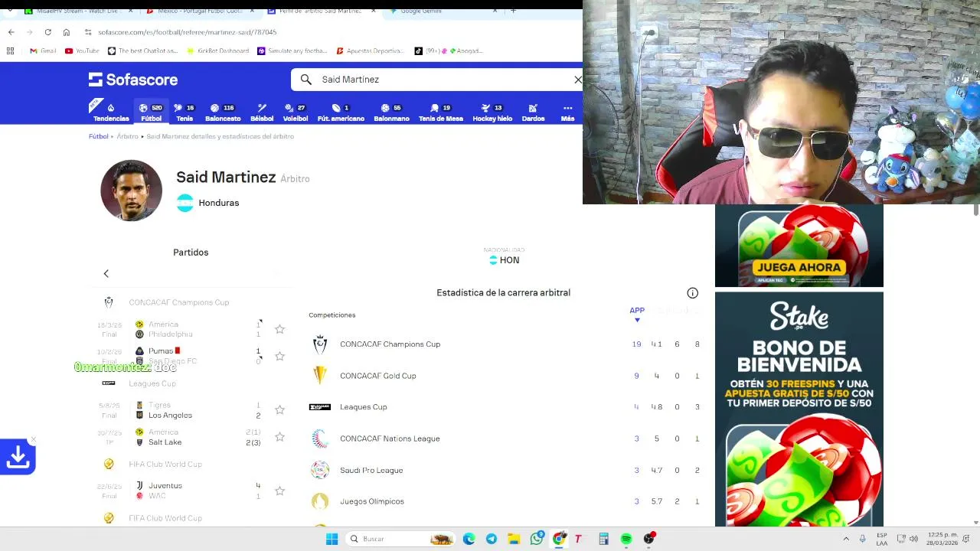Switch to Mexico - Portugal tab
Image resolution: width=980 pixels, height=551 pixels.
(201, 11)
